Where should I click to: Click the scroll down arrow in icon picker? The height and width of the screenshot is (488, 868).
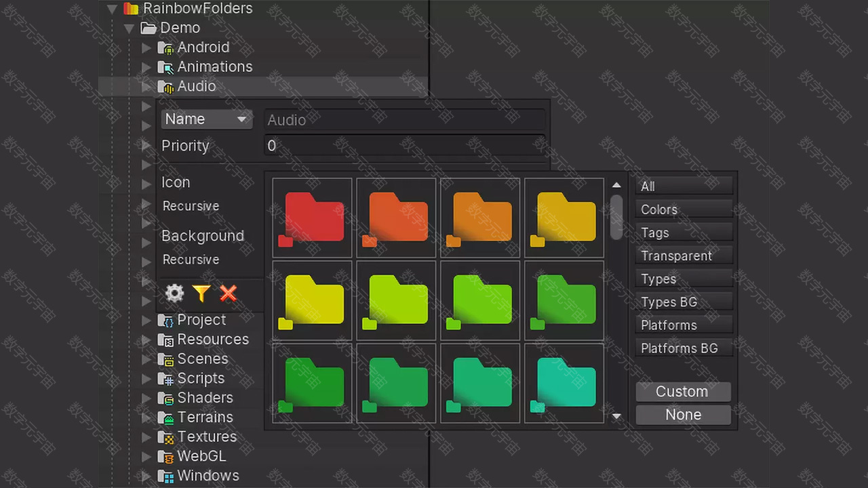coord(616,416)
